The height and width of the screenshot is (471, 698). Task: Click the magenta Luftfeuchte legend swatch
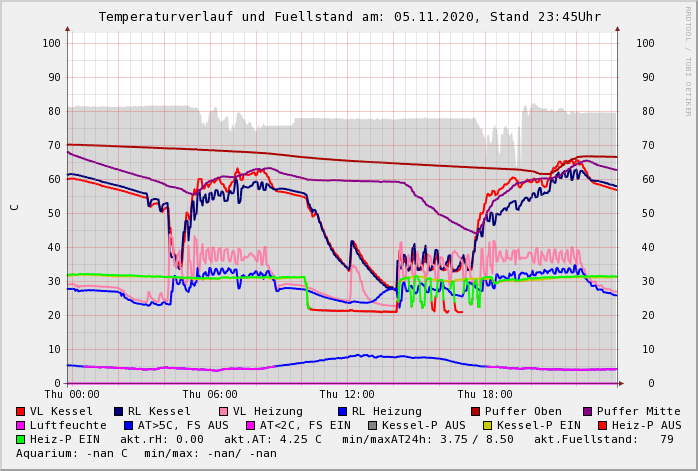(21, 426)
